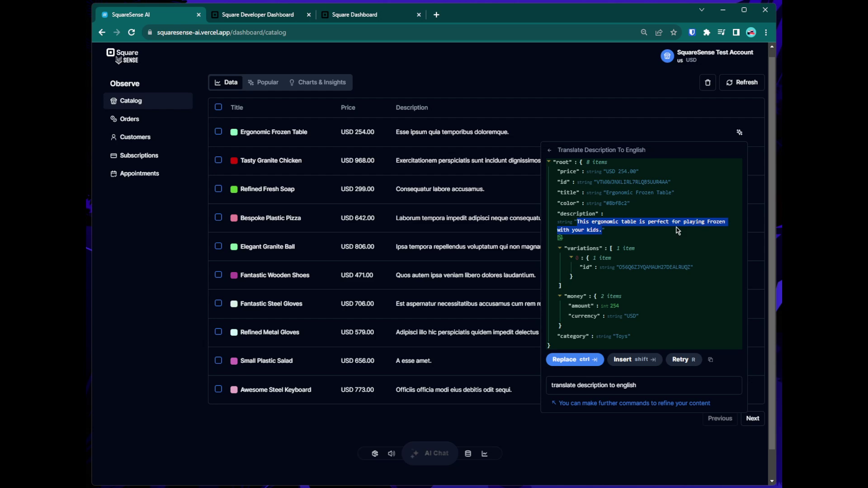Copy description value via small green icon
Image resolution: width=868 pixels, height=488 pixels.
coord(560,238)
